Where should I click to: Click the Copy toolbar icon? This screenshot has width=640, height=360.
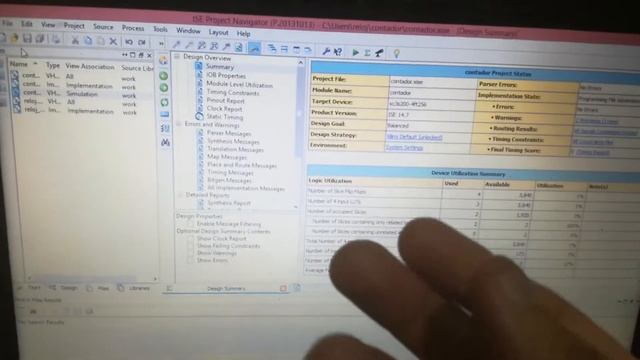88,41
